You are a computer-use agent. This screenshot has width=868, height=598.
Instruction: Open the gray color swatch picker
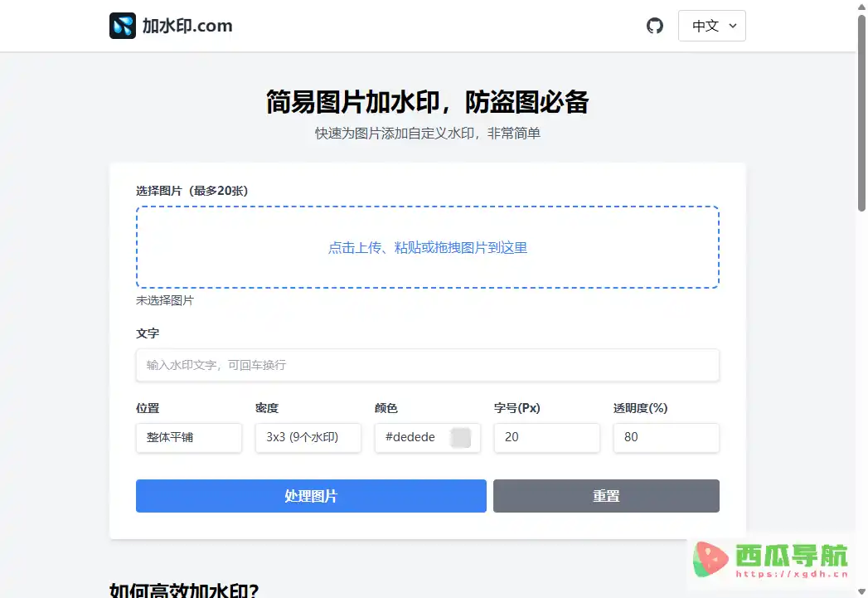[460, 437]
